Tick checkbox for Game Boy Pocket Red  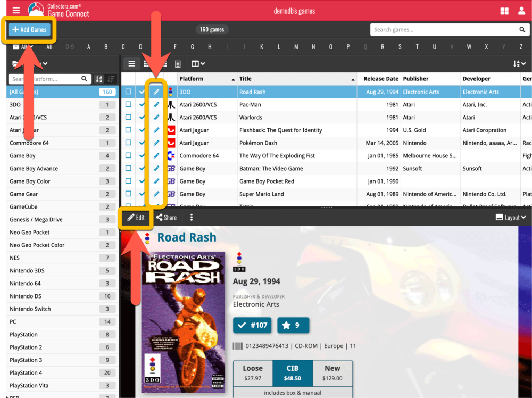pyautogui.click(x=128, y=181)
